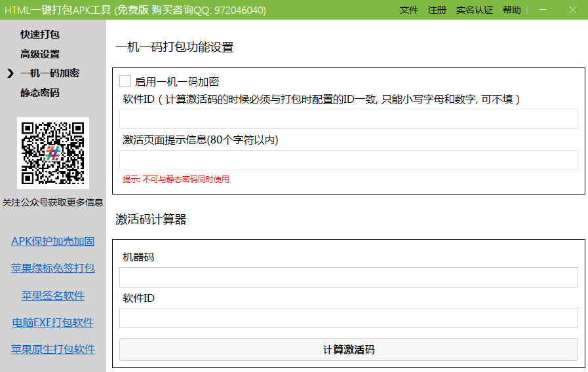Screen dimensions: 588x372
Task: Open the APK保护加壳加固 link
Action: coord(53,241)
